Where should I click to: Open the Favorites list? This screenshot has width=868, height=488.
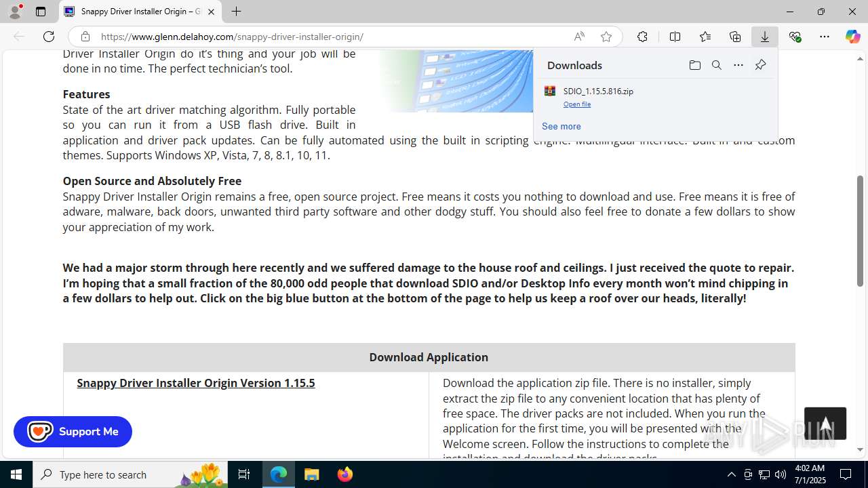(705, 37)
